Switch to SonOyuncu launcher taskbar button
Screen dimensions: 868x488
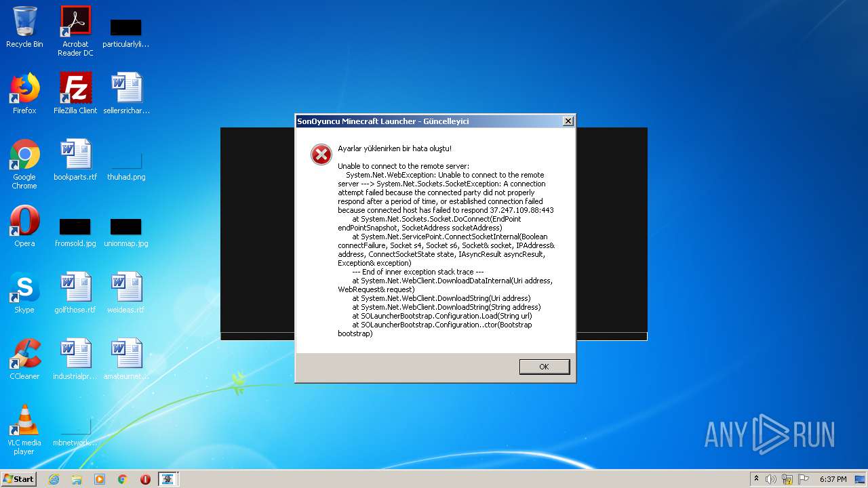(168, 479)
